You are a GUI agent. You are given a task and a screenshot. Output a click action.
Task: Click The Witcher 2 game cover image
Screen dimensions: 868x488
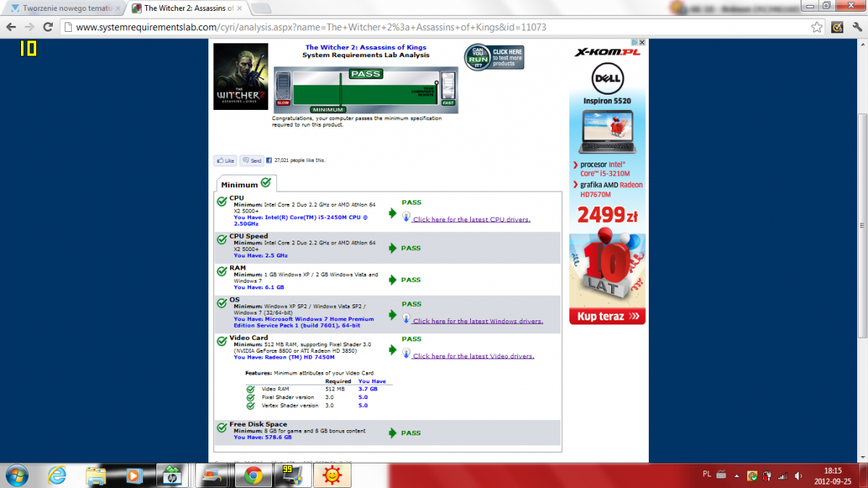point(241,76)
